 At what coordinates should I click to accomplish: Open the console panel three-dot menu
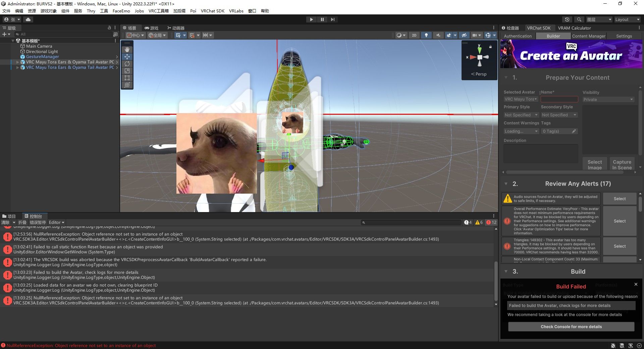pos(493,216)
